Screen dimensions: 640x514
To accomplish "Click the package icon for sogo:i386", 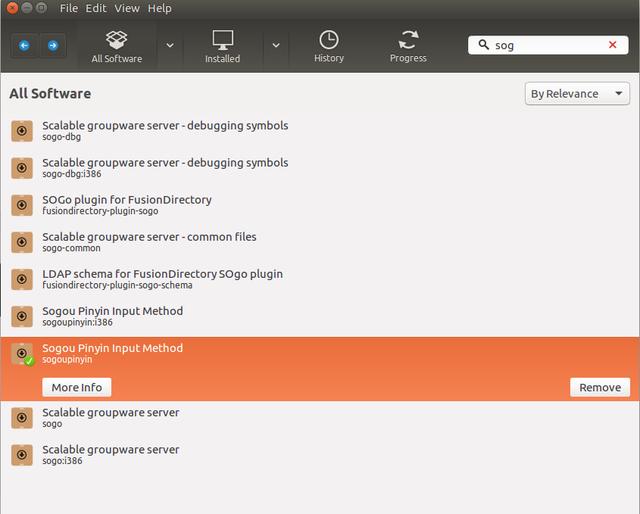I will (22, 455).
